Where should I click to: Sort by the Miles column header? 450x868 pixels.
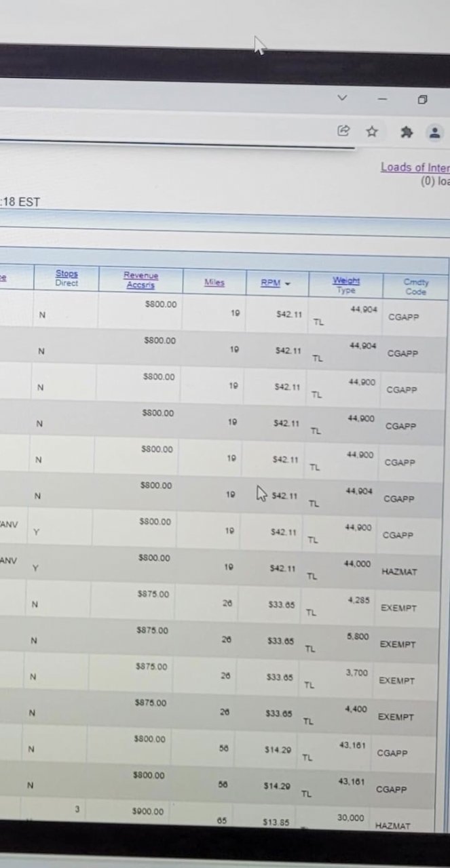coord(214,283)
